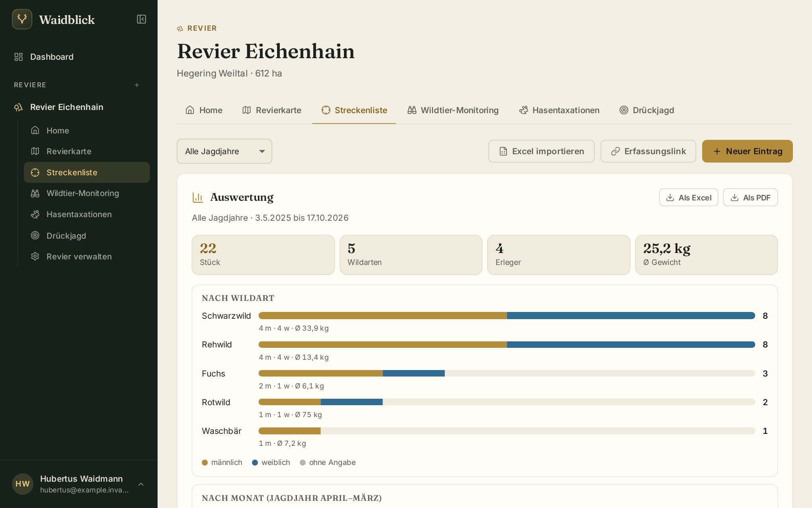Viewport: 812px width, 508px height.
Task: Click the Schwarzwild weiblich blue bar segment
Action: (631, 316)
